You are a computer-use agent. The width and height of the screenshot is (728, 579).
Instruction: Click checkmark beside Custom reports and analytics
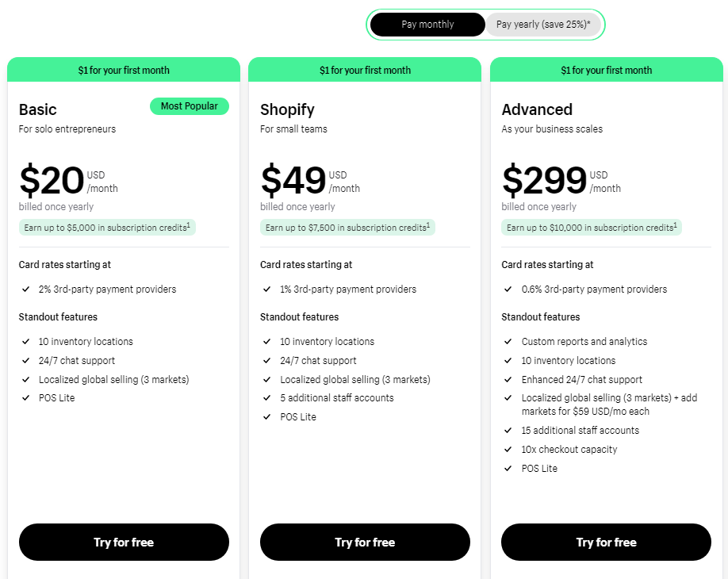[508, 342]
